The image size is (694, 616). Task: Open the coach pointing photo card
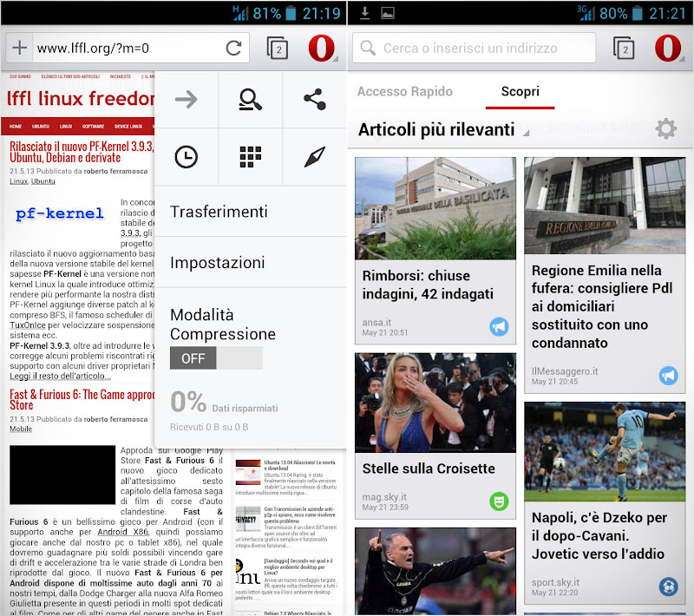pyautogui.click(x=435, y=571)
